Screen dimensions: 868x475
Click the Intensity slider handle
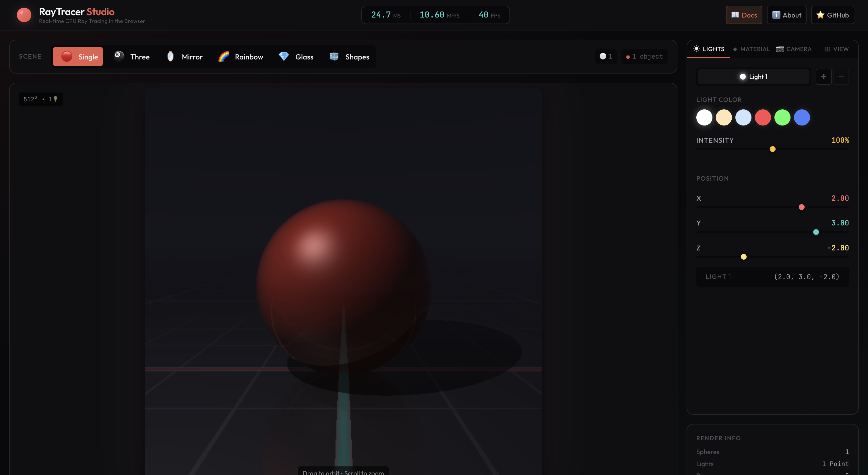(x=773, y=149)
